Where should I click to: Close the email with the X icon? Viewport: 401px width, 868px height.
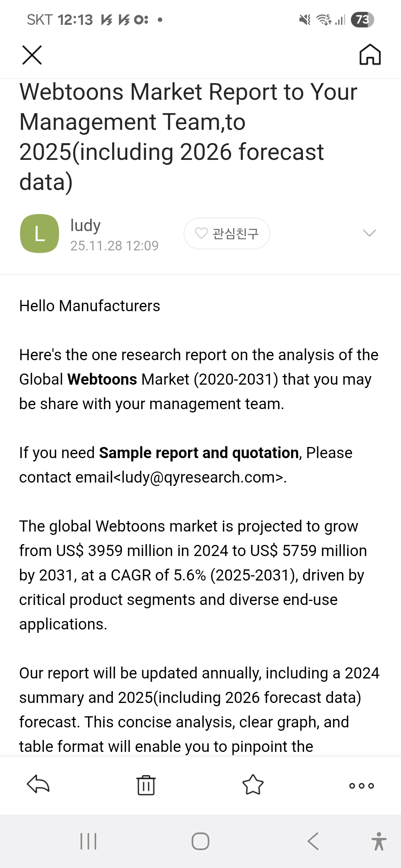(x=32, y=55)
